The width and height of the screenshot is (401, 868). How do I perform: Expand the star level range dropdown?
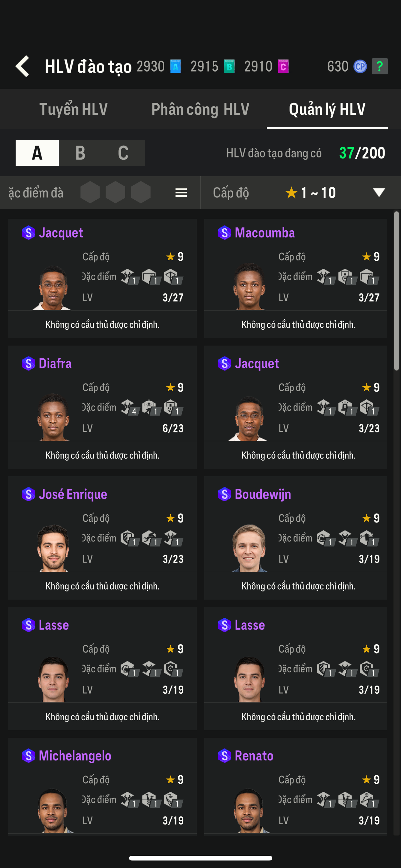tap(379, 192)
